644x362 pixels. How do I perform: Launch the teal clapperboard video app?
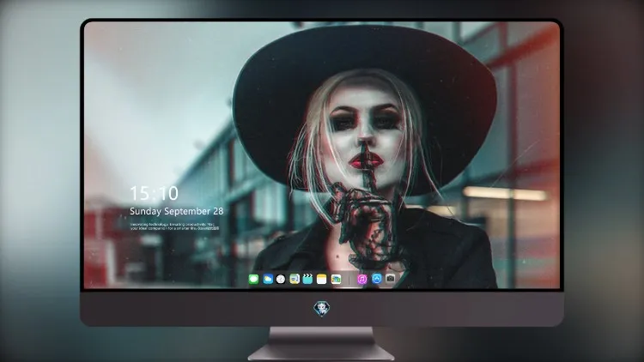tap(307, 279)
